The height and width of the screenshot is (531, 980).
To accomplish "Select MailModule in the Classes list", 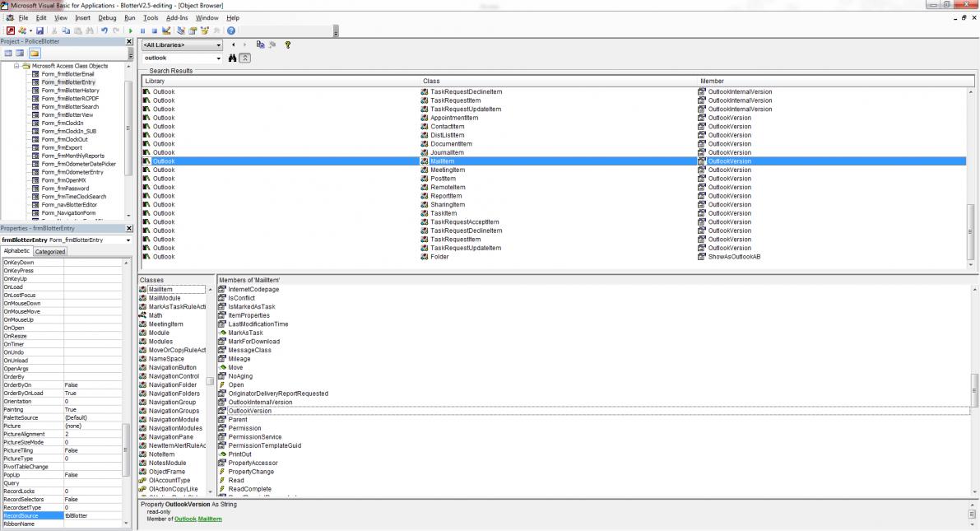I will (165, 298).
